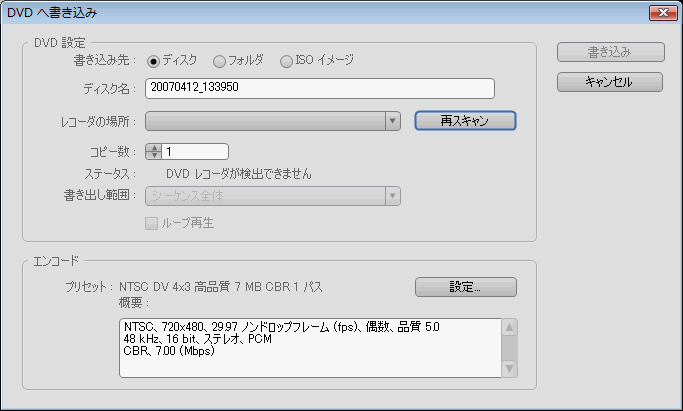The image size is (683, 411).
Task: Click inside the 概要 summary text box
Action: click(308, 348)
